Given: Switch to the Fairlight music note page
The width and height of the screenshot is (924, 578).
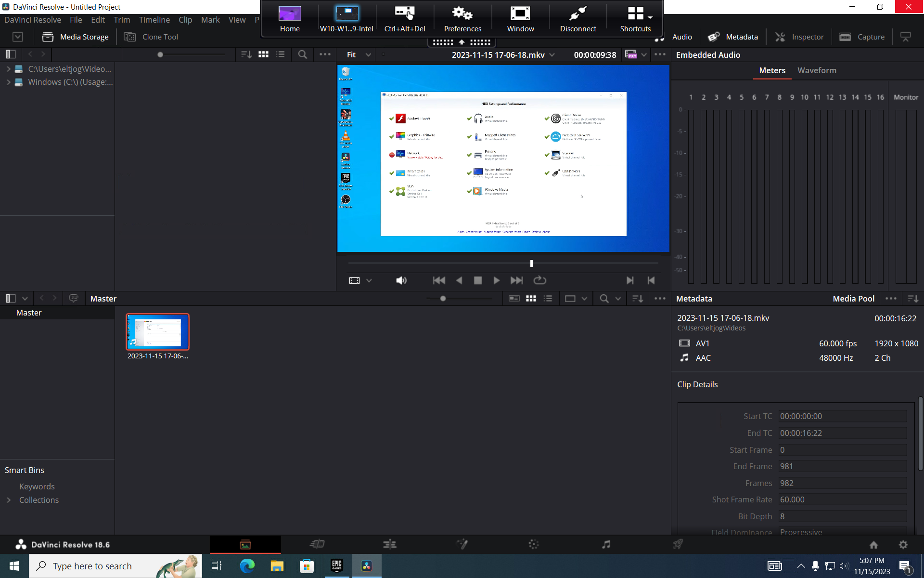Looking at the screenshot, I should tap(606, 544).
